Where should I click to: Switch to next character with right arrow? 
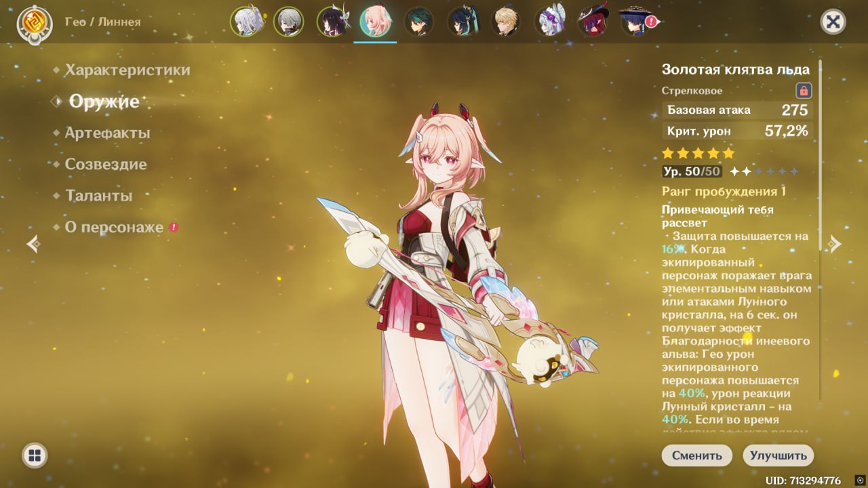coord(835,244)
